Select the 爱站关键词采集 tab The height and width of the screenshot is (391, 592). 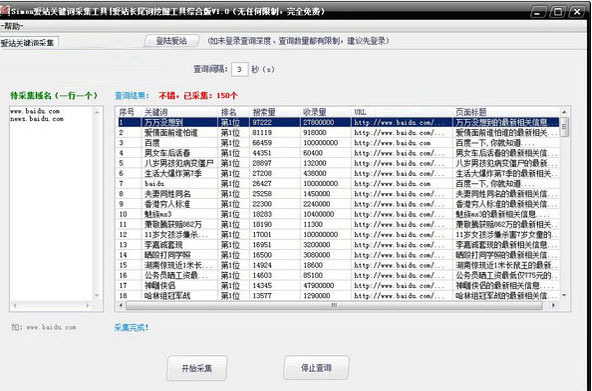coord(28,43)
